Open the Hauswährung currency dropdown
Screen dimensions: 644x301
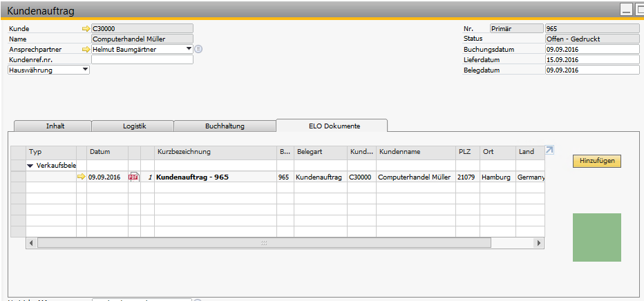pos(85,70)
